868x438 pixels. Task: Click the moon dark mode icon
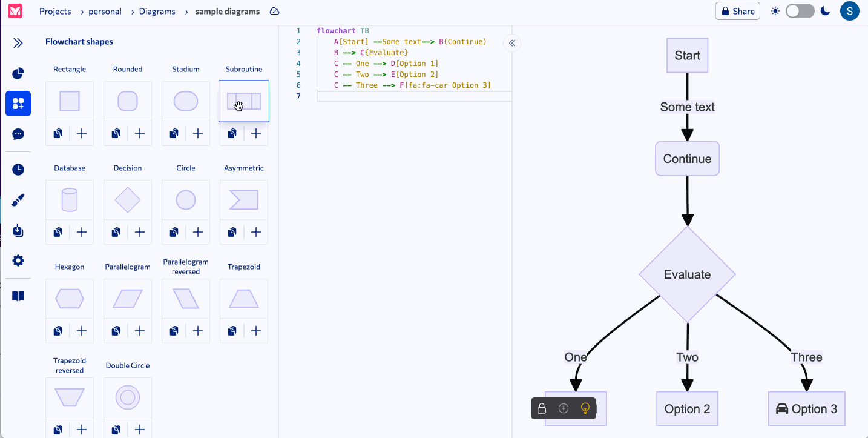825,11
